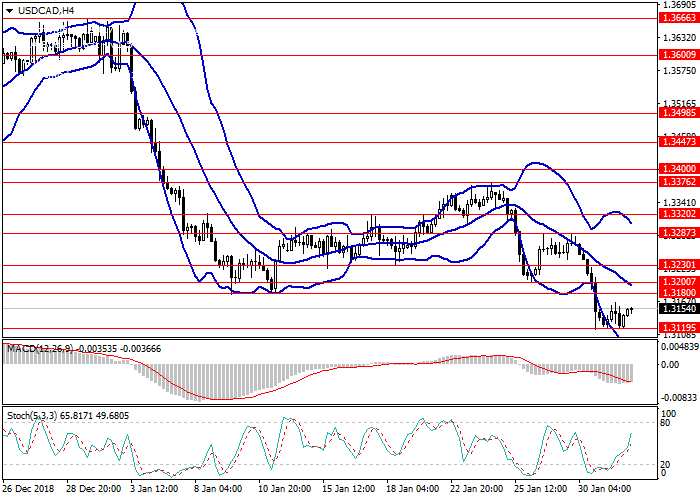The height and width of the screenshot is (500, 700).
Task: Click the 1.34473 price level tag
Action: point(679,143)
